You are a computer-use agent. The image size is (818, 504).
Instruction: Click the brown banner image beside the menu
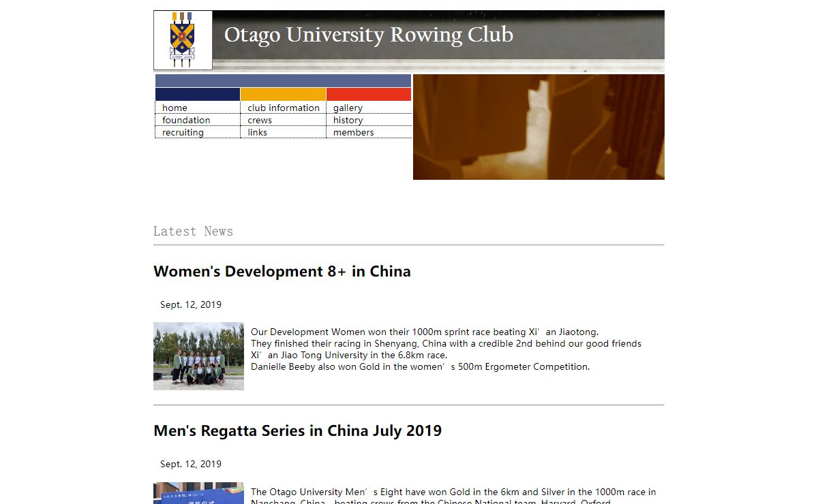pyautogui.click(x=539, y=127)
